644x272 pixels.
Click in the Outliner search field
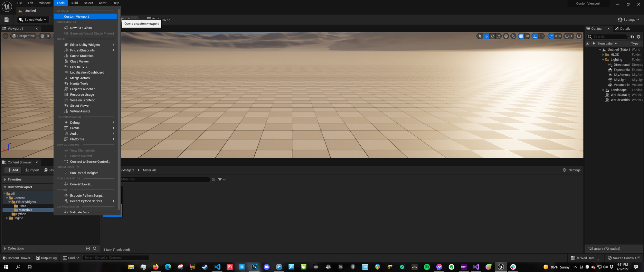pos(607,37)
